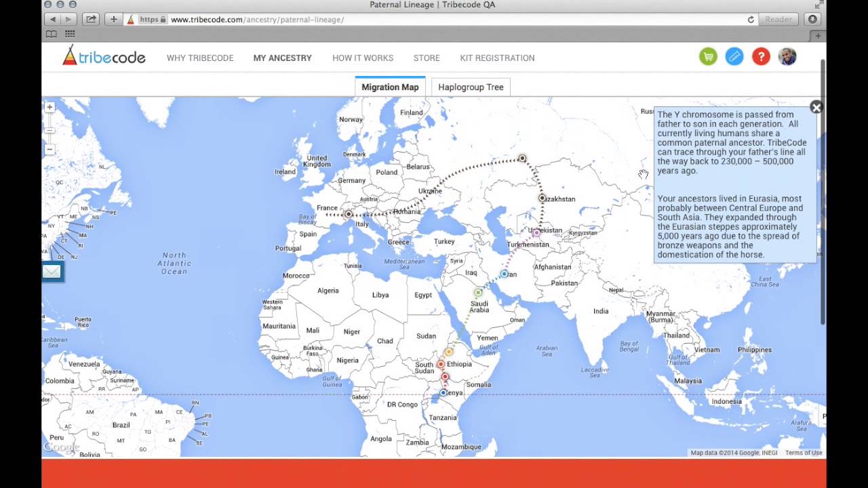868x488 pixels.
Task: Open the green shopping cart icon
Action: point(708,57)
